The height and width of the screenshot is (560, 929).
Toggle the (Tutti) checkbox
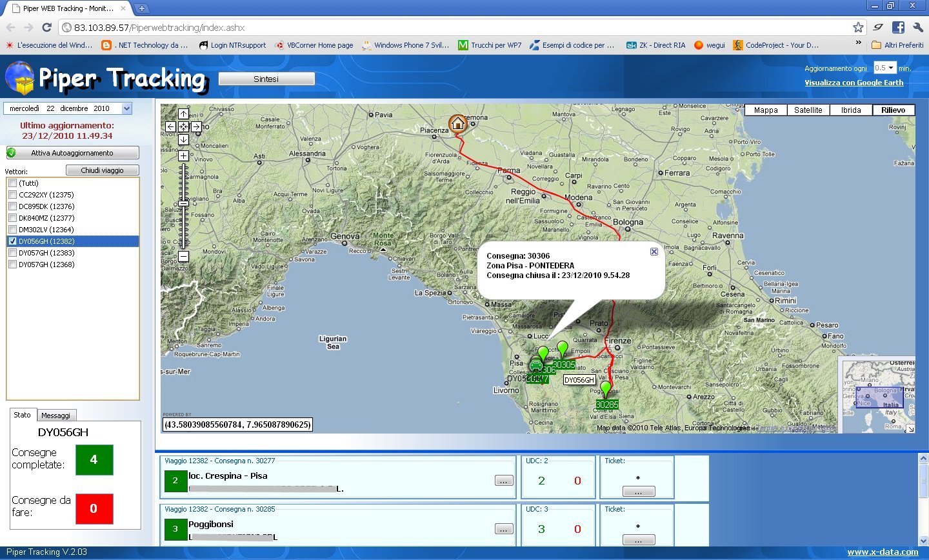pos(12,183)
